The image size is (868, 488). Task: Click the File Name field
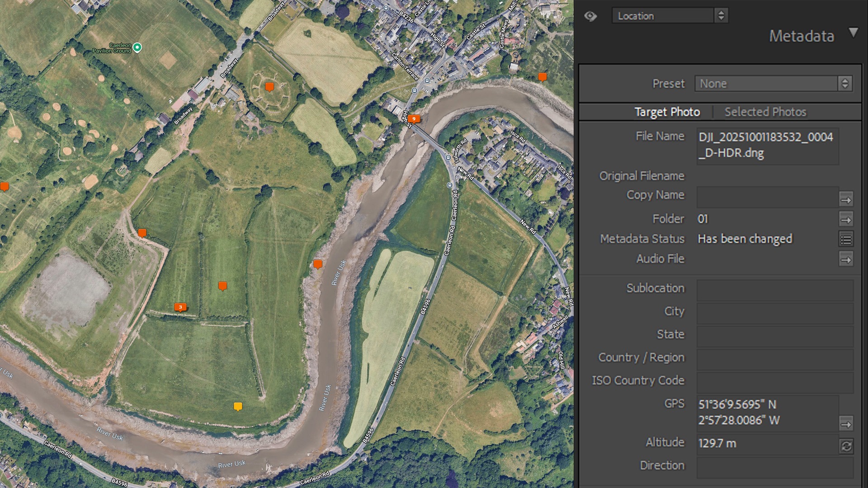pyautogui.click(x=767, y=145)
